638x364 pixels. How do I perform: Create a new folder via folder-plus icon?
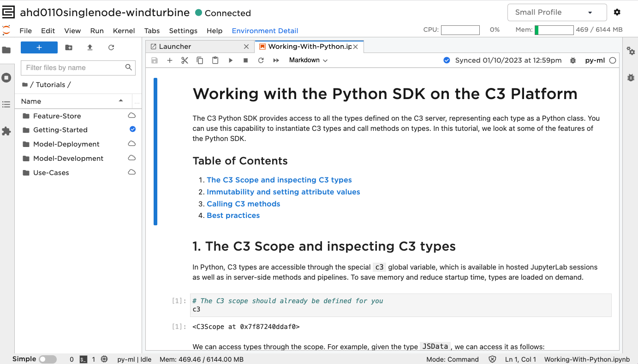(69, 47)
